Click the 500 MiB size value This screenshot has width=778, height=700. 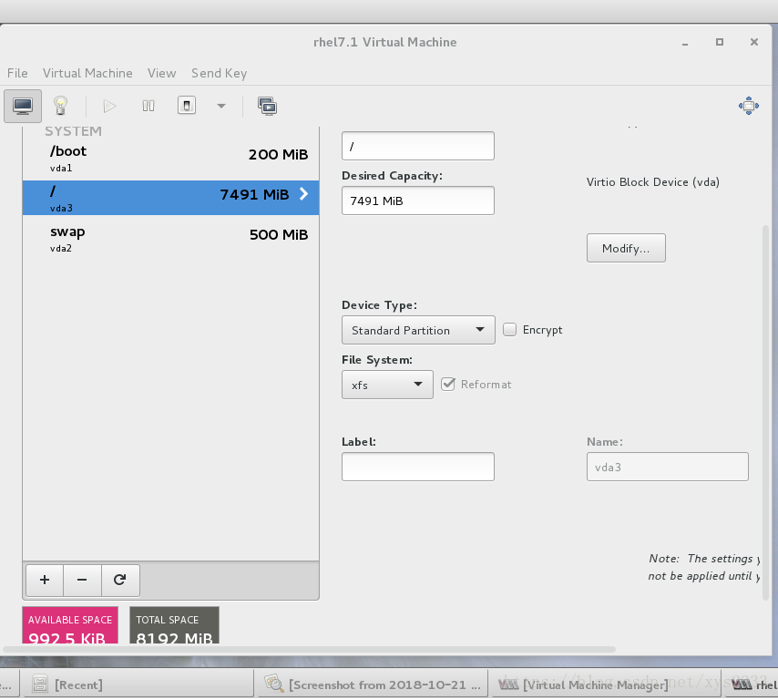279,235
